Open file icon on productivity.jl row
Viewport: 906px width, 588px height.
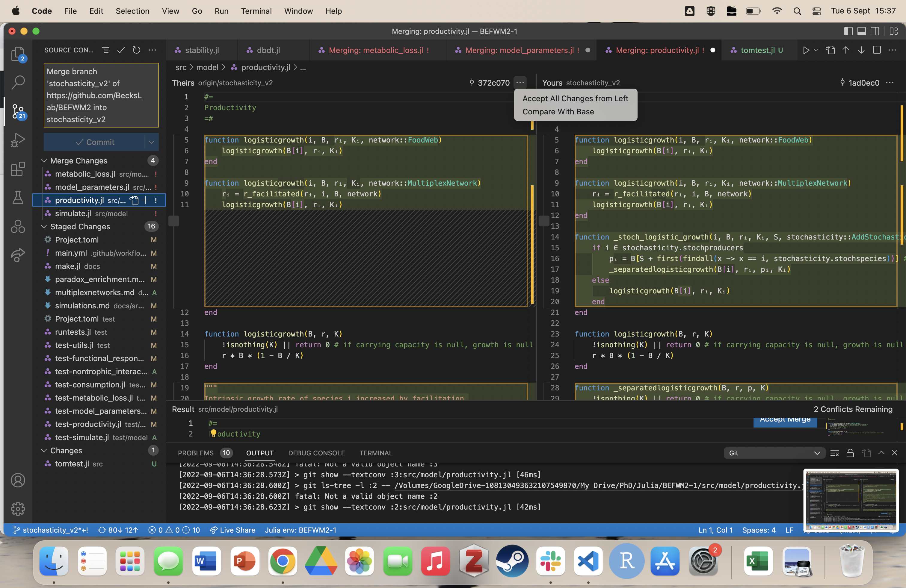pos(134,200)
